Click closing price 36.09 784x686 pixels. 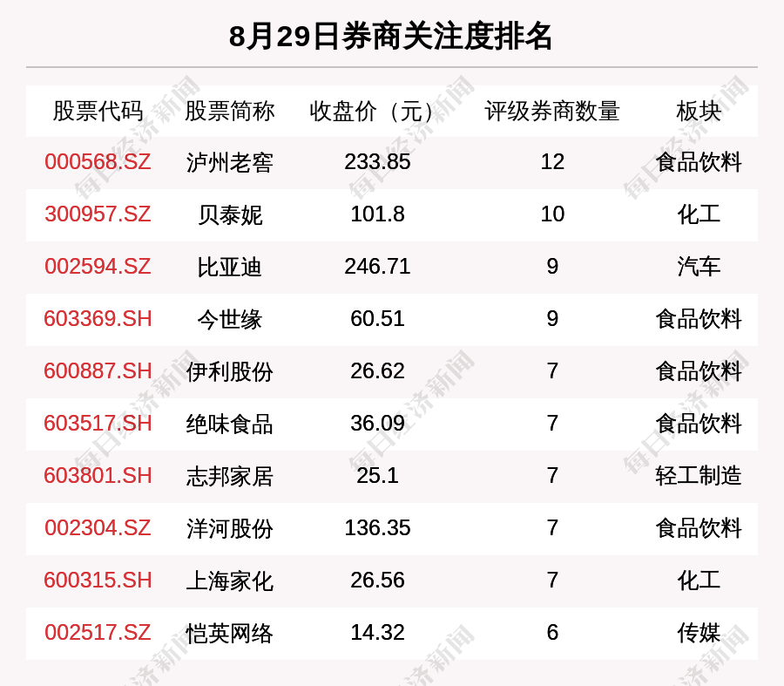click(x=377, y=424)
